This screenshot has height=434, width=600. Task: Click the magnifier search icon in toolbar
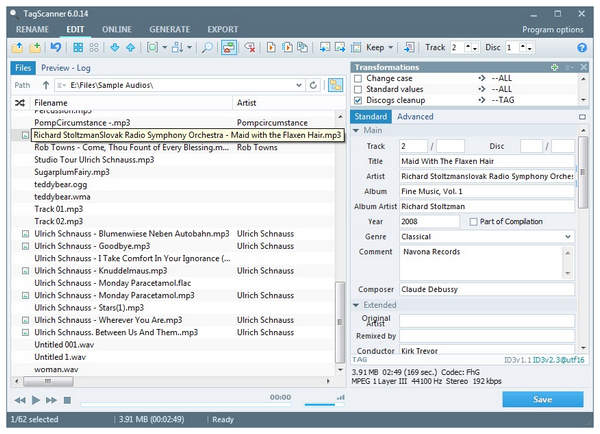click(207, 47)
